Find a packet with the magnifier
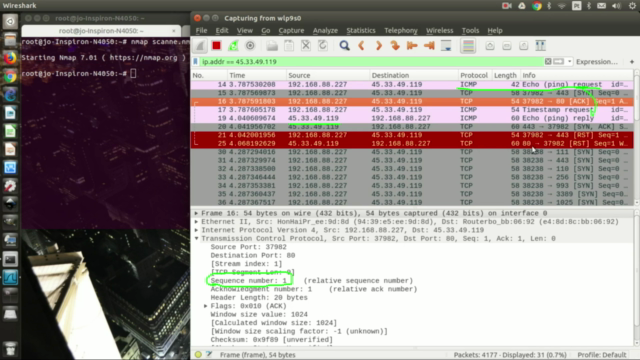Viewport: 640px width, 360px height. pyautogui.click(x=344, y=46)
